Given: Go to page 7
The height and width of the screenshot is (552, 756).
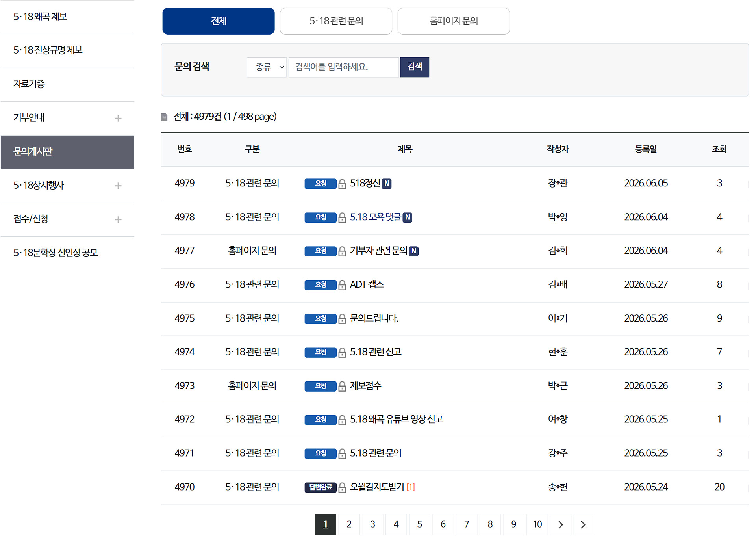Looking at the screenshot, I should (467, 524).
